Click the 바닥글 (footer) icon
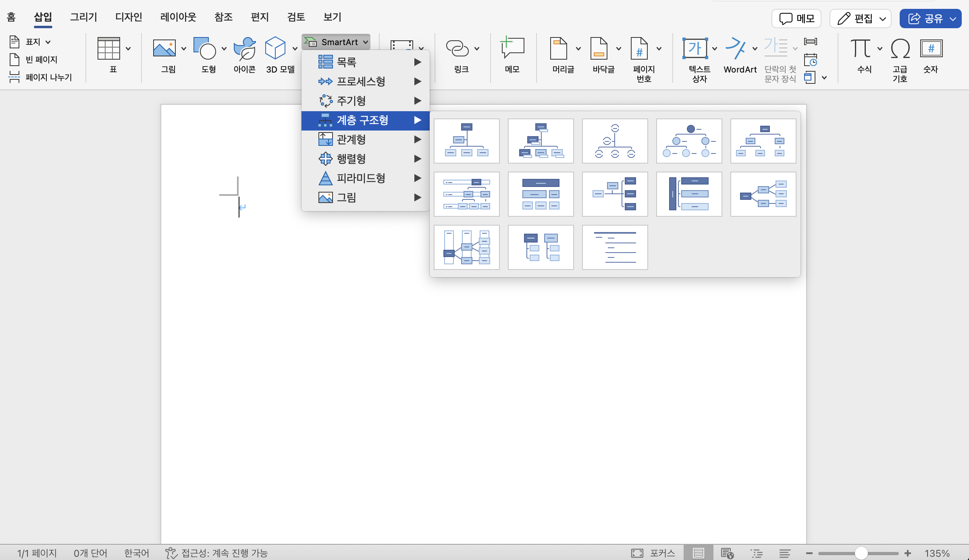This screenshot has height=560, width=969. coord(599,49)
